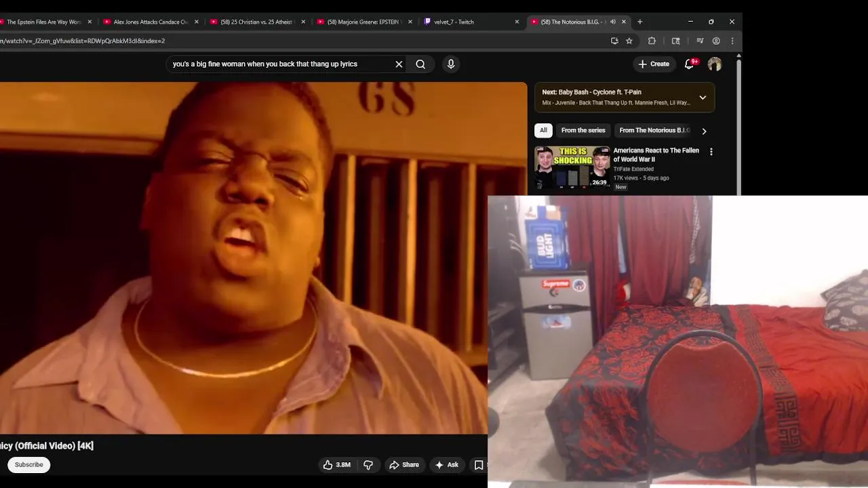Viewport: 868px width, 488px height.
Task: Bookmark this page with the star icon
Action: (629, 41)
